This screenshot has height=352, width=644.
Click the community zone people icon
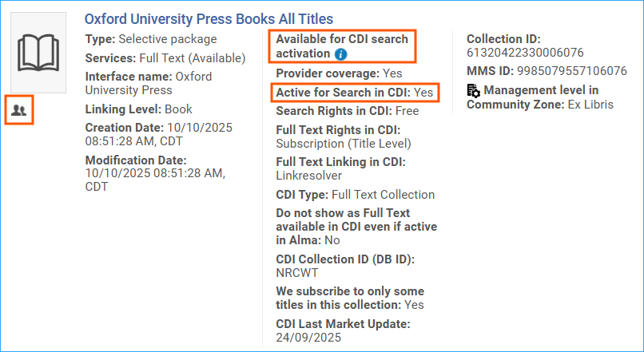(19, 110)
